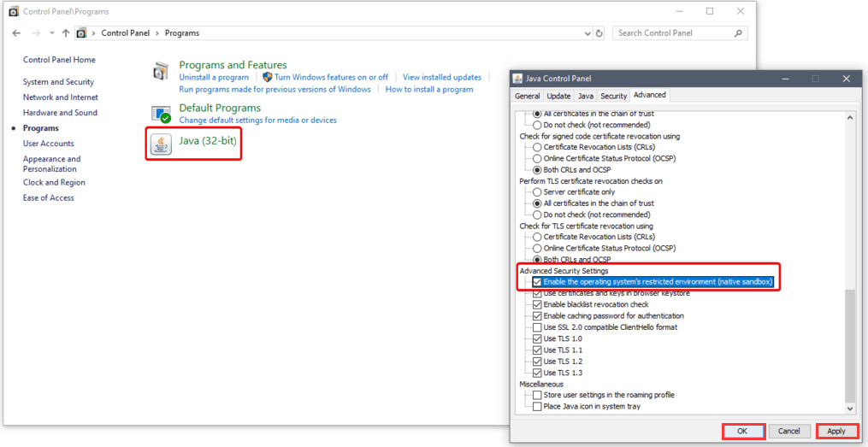Switch to the Security tab
Screen dimensions: 868x447
click(x=613, y=97)
